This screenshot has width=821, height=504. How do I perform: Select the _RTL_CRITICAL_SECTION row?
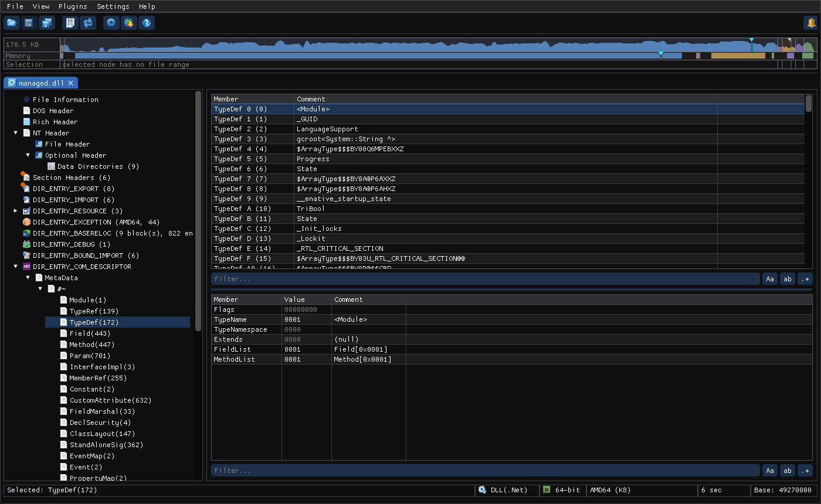tap(508, 248)
